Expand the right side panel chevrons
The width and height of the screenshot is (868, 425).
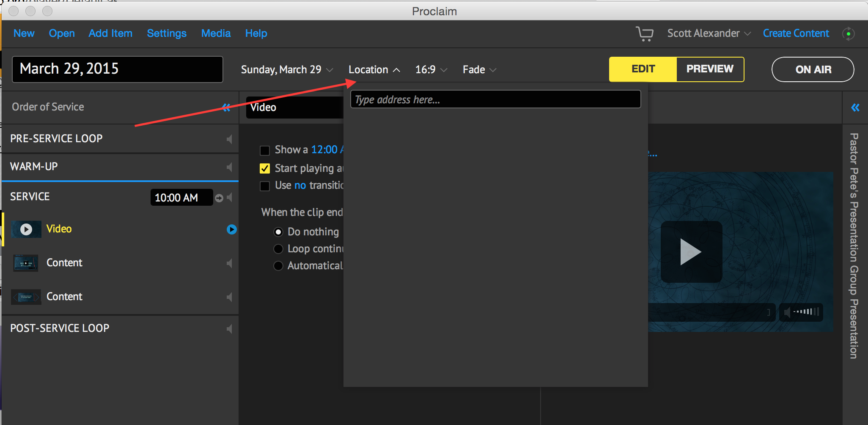coord(855,108)
